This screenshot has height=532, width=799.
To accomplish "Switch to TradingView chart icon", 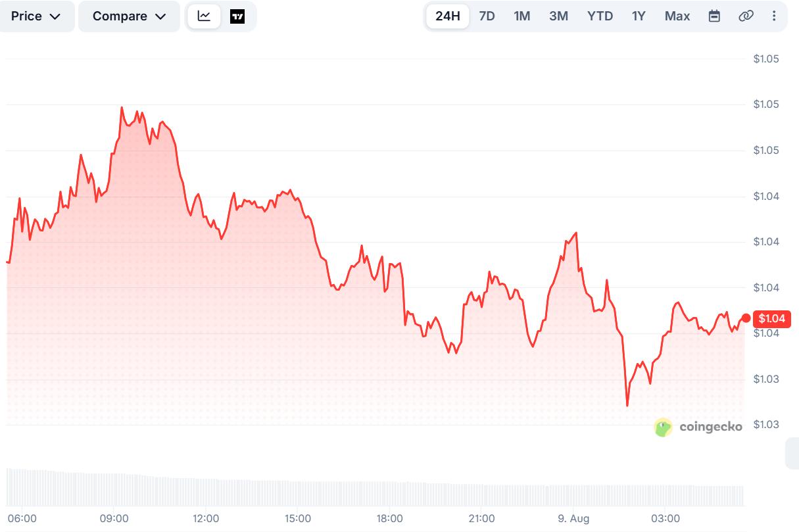I will coord(237,16).
